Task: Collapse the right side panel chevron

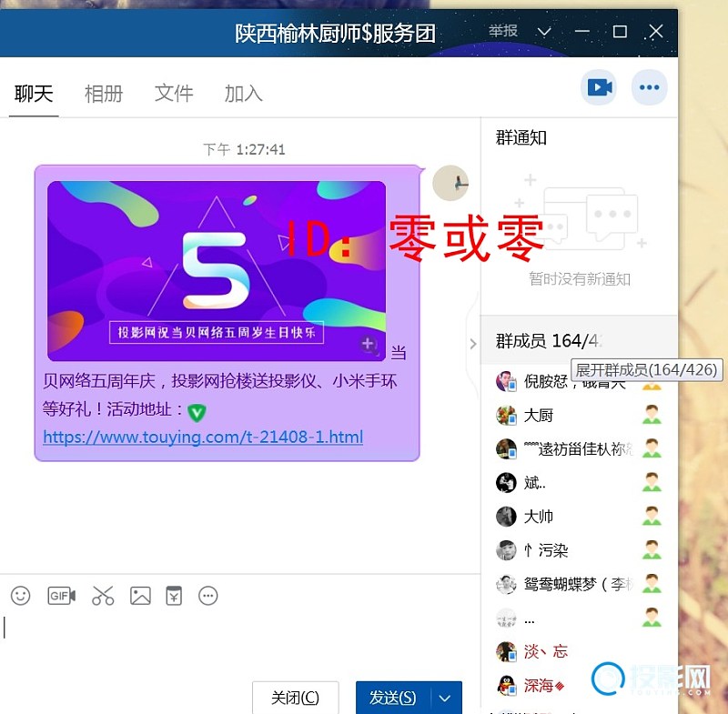Action: [472, 343]
